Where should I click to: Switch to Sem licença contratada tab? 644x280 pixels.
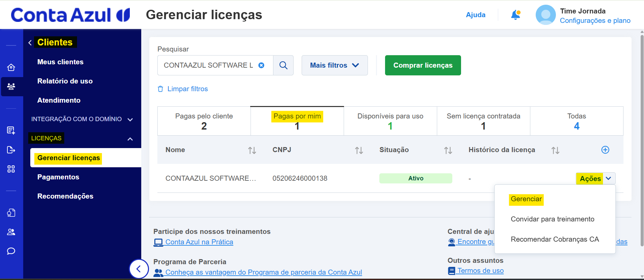click(484, 121)
